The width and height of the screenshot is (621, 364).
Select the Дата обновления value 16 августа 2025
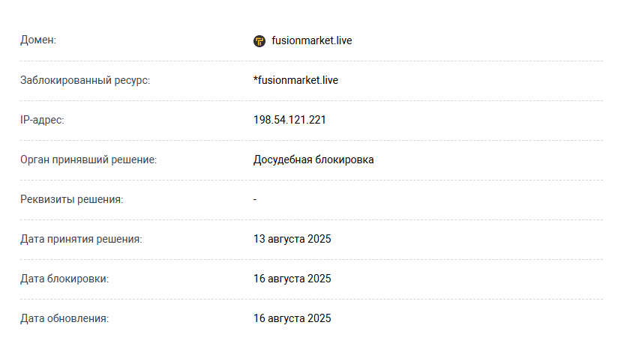pos(292,318)
